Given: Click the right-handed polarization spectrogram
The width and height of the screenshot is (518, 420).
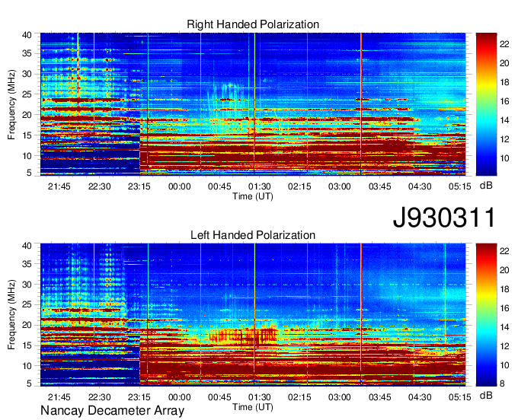Looking at the screenshot, I should 253,103.
